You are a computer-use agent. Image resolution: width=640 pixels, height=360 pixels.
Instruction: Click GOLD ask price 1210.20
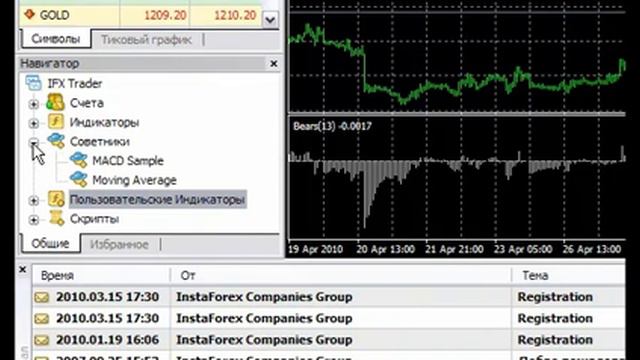click(235, 16)
